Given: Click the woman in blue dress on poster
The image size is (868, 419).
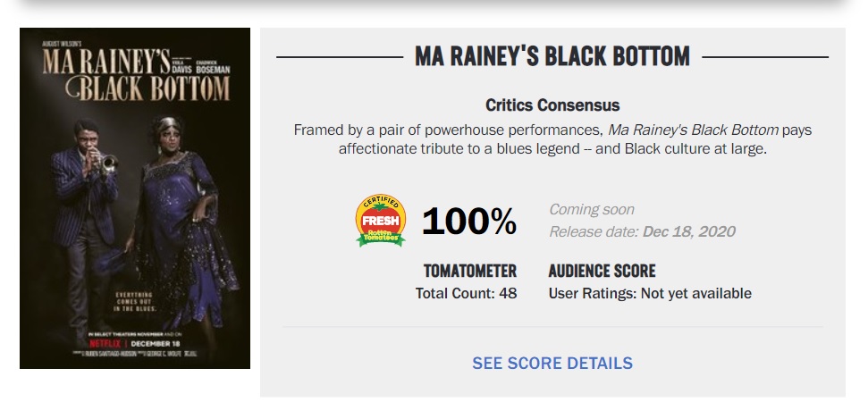Looking at the screenshot, I should pos(182,222).
